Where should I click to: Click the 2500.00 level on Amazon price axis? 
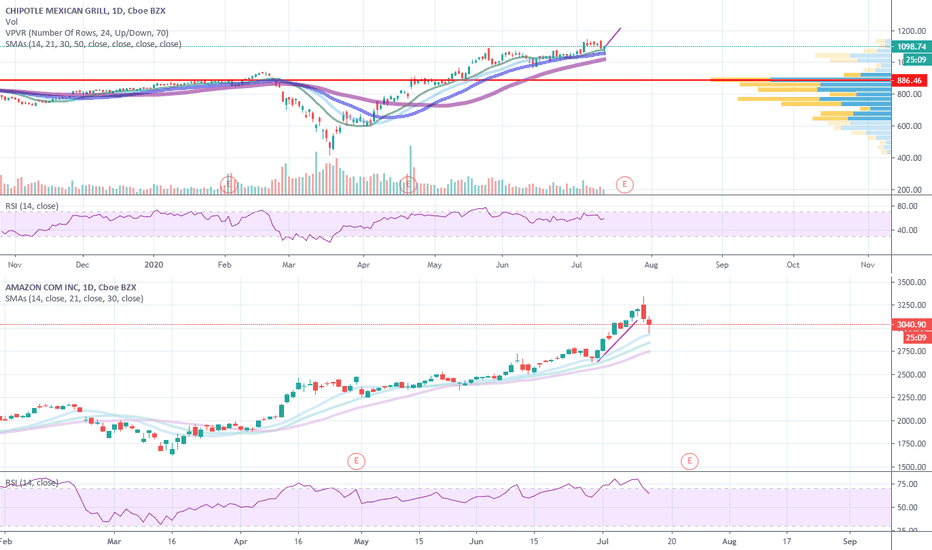point(912,375)
